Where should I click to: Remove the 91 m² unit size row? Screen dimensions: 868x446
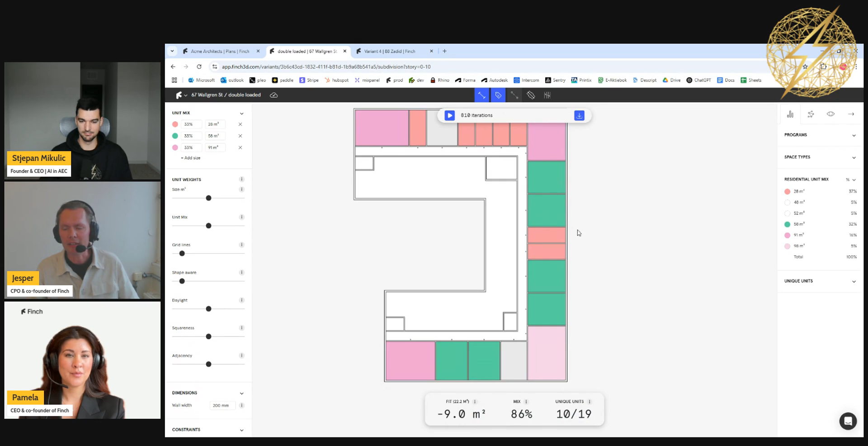pyautogui.click(x=240, y=147)
